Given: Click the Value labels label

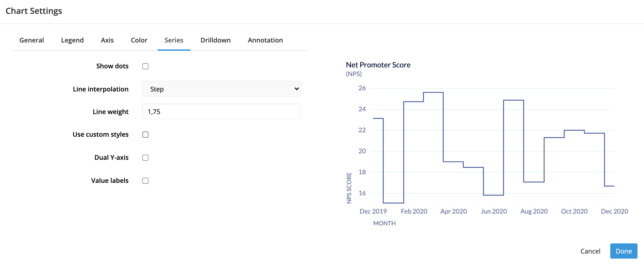Looking at the screenshot, I should point(110,181).
